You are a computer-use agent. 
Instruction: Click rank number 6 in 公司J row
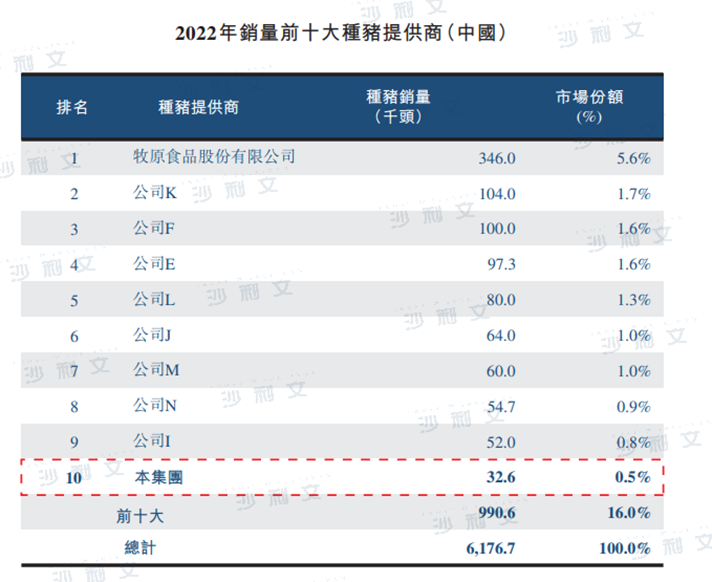tap(74, 336)
